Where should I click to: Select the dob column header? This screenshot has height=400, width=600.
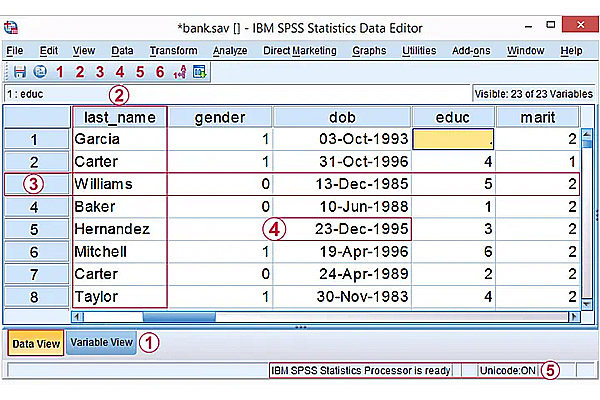[x=342, y=117]
